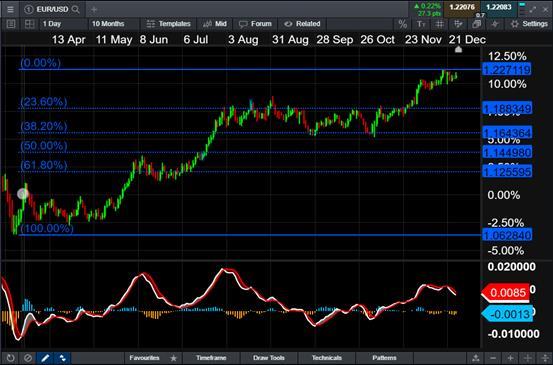Toggle pencil draw mode icon
553x365 pixels.
[x=45, y=358]
